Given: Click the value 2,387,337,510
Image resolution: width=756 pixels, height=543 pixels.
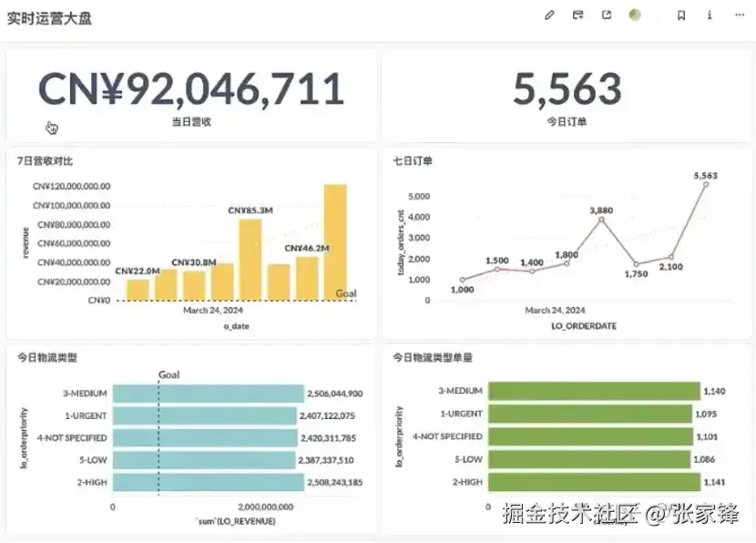Looking at the screenshot, I should click(x=326, y=460).
